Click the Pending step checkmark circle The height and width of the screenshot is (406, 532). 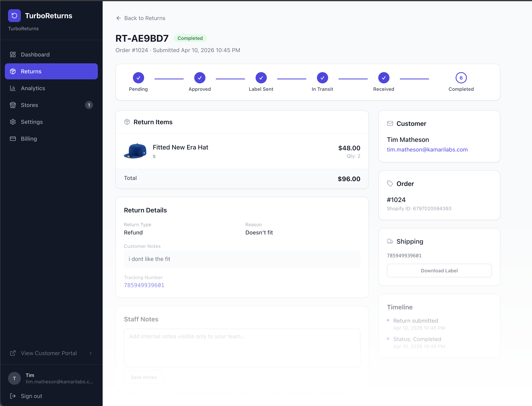tap(138, 78)
